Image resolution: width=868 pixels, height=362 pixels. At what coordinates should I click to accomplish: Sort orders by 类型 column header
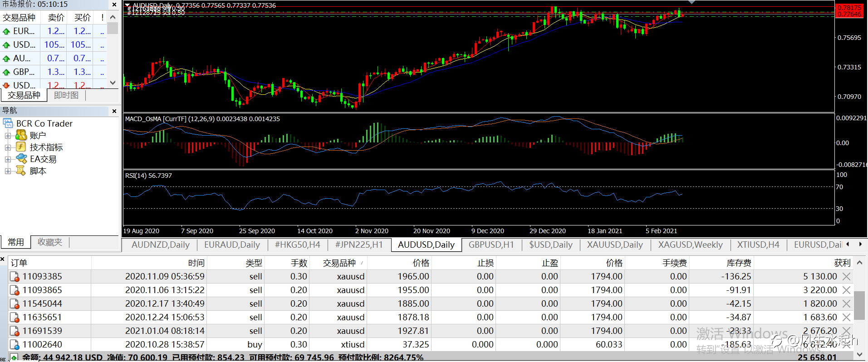[236, 263]
